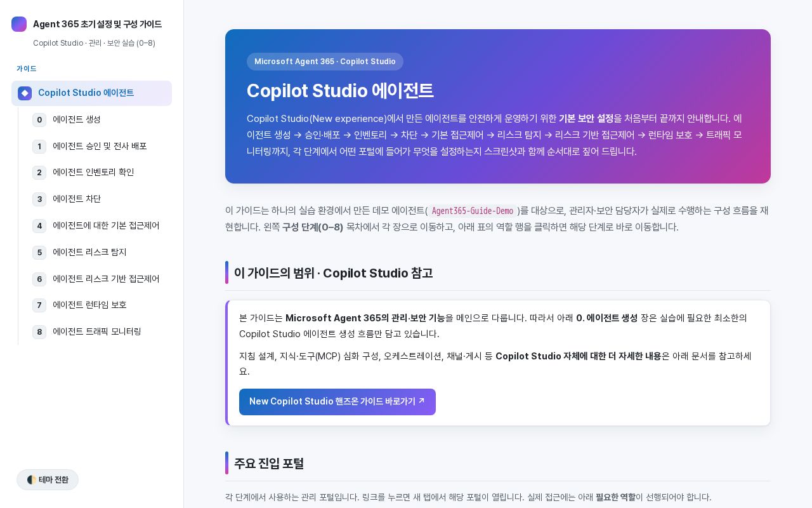Select step 6 에이전트 리스크 기반 접근제어

[100, 279]
